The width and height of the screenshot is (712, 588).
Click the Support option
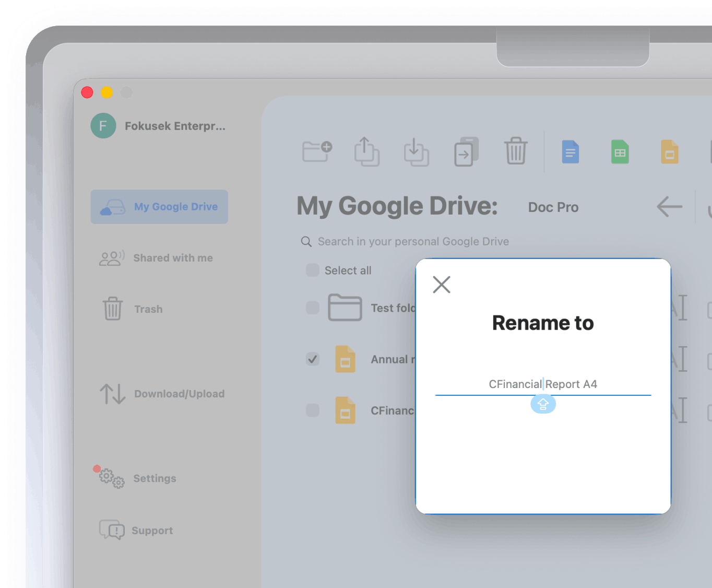[152, 530]
